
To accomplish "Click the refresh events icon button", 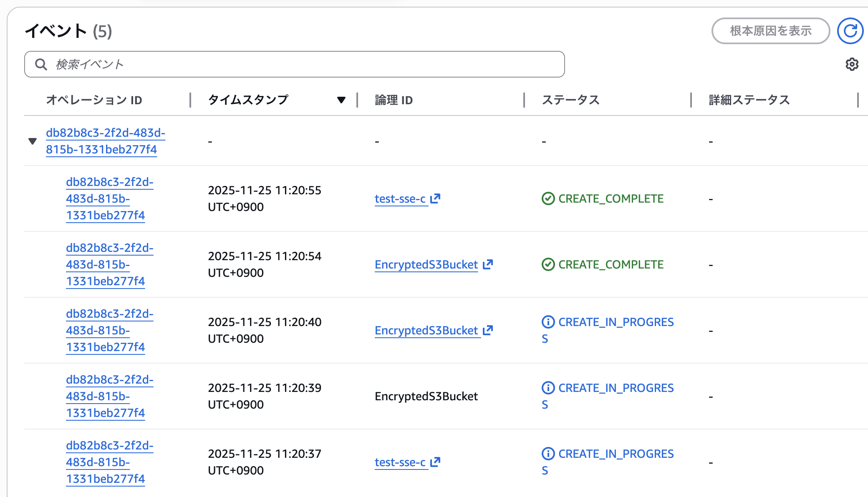I will pyautogui.click(x=850, y=31).
